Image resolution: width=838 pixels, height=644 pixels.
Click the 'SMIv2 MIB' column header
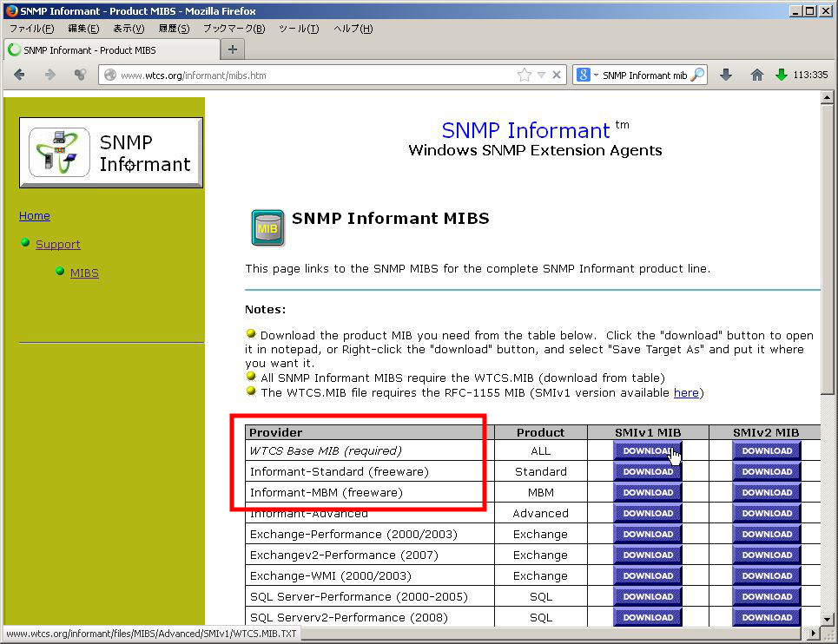tap(765, 432)
